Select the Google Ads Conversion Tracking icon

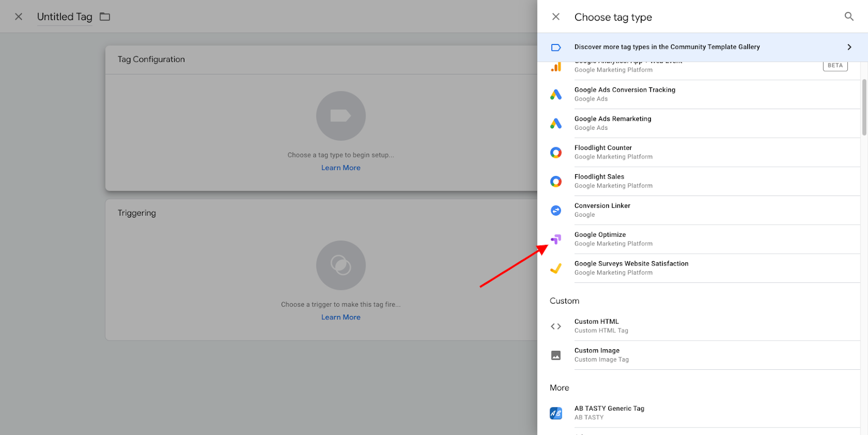556,94
